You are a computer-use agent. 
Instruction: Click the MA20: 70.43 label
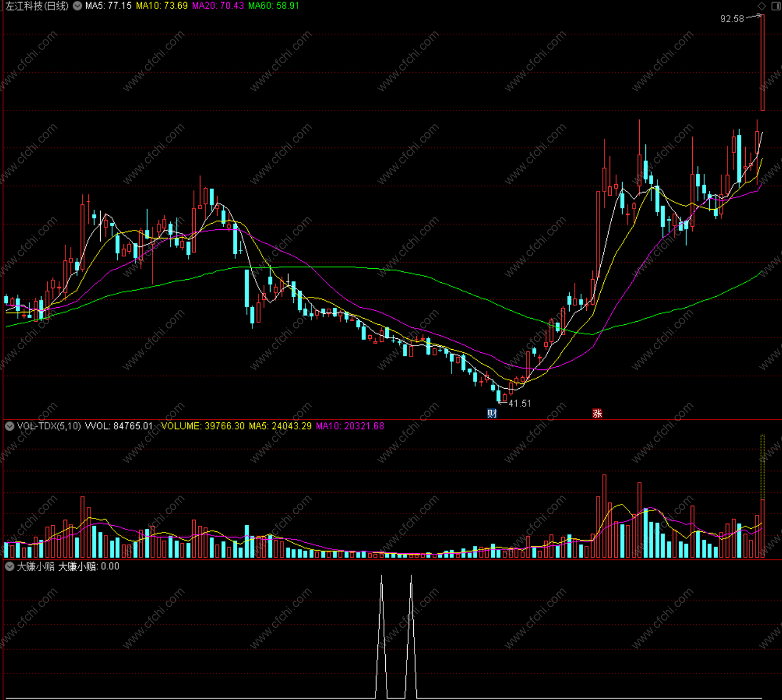tap(218, 6)
